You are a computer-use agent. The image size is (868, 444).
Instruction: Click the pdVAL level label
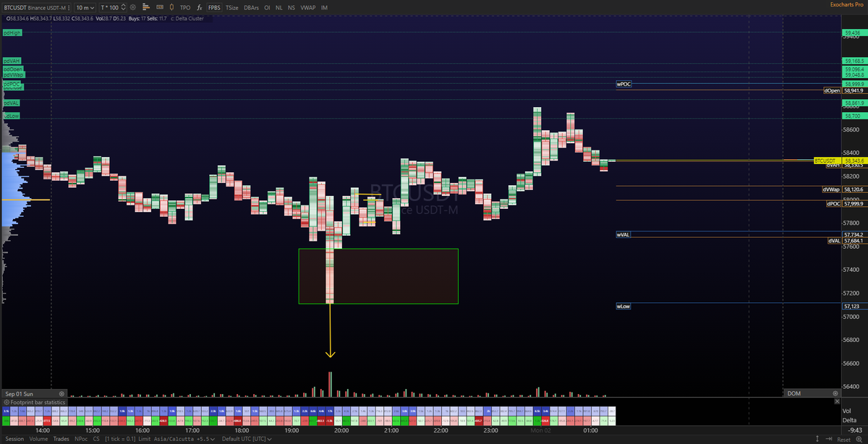(x=12, y=103)
